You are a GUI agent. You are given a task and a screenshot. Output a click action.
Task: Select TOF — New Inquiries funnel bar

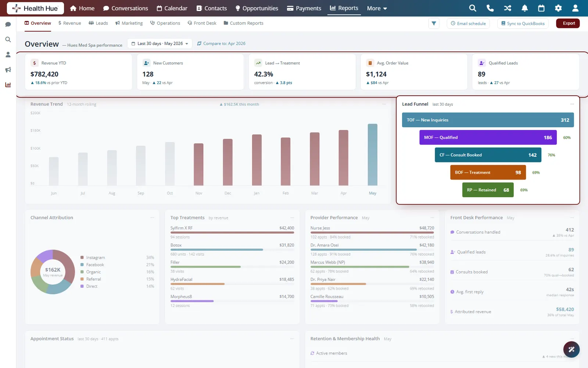(x=488, y=120)
